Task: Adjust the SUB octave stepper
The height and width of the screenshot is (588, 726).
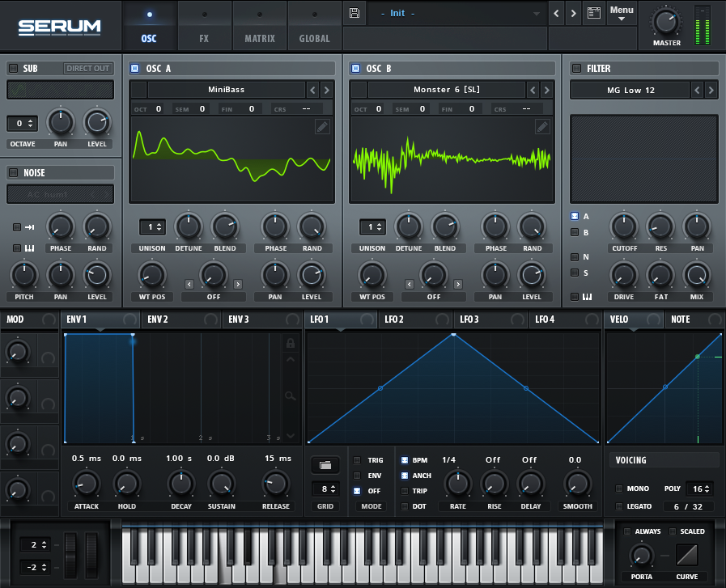Action: (x=22, y=124)
